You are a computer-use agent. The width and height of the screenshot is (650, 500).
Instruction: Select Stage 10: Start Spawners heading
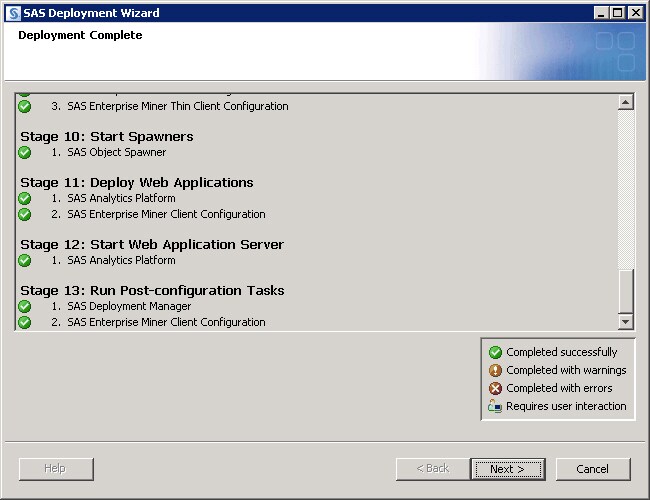point(107,137)
